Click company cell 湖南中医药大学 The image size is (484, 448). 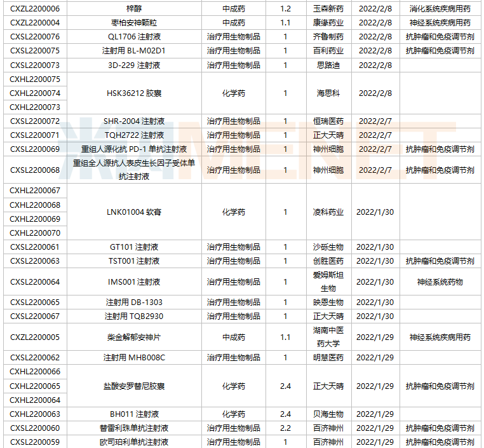click(328, 337)
